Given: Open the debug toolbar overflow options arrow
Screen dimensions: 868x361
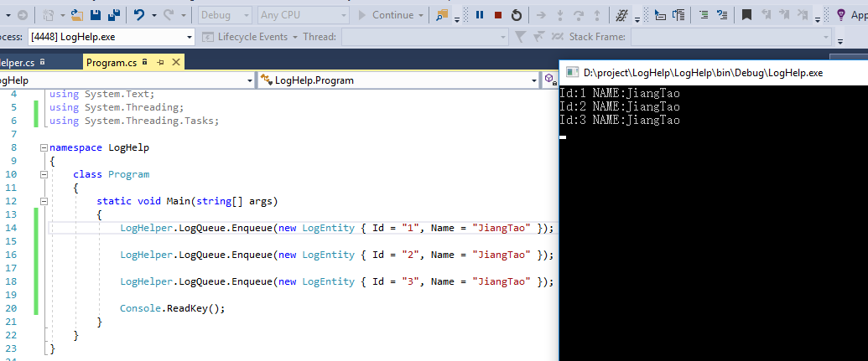Looking at the screenshot, I should 637,20.
